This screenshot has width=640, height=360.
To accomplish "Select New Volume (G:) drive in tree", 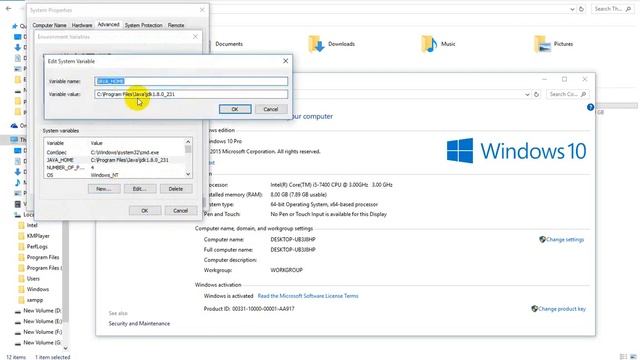I will pos(42,342).
